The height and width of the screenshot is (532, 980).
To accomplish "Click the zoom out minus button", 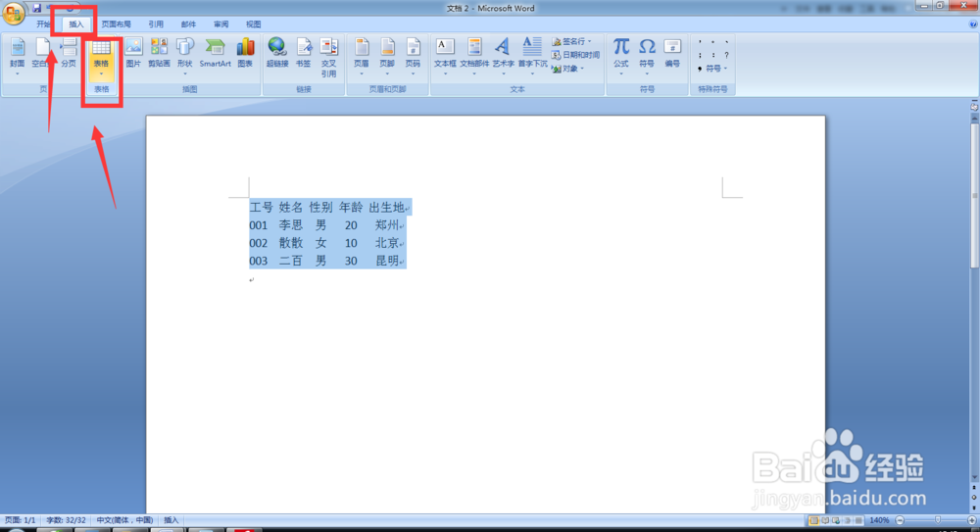I will tap(900, 520).
